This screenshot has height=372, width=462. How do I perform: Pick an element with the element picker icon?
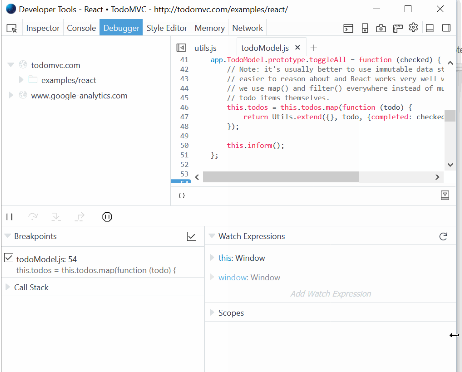click(x=11, y=28)
